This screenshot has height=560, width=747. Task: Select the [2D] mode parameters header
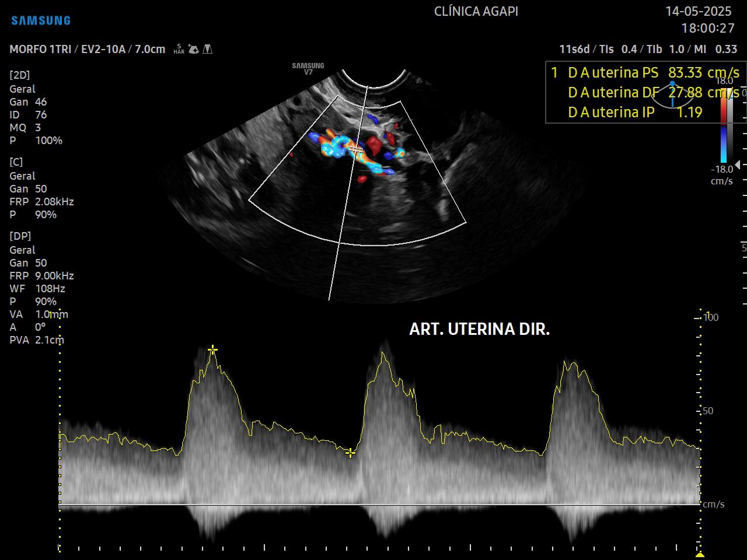[19, 75]
